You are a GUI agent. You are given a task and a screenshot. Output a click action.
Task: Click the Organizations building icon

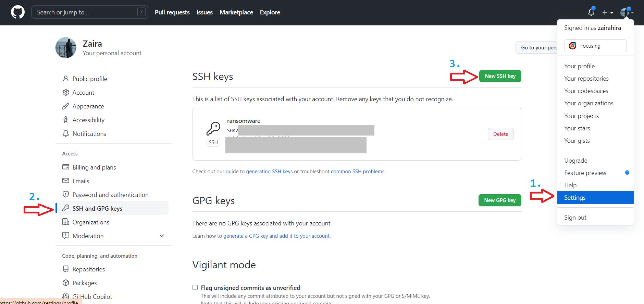tap(66, 222)
